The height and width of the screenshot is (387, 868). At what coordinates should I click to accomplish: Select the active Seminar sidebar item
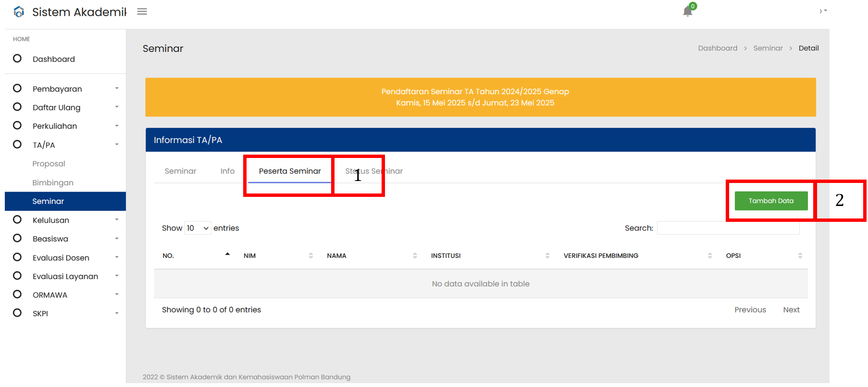[x=65, y=201]
